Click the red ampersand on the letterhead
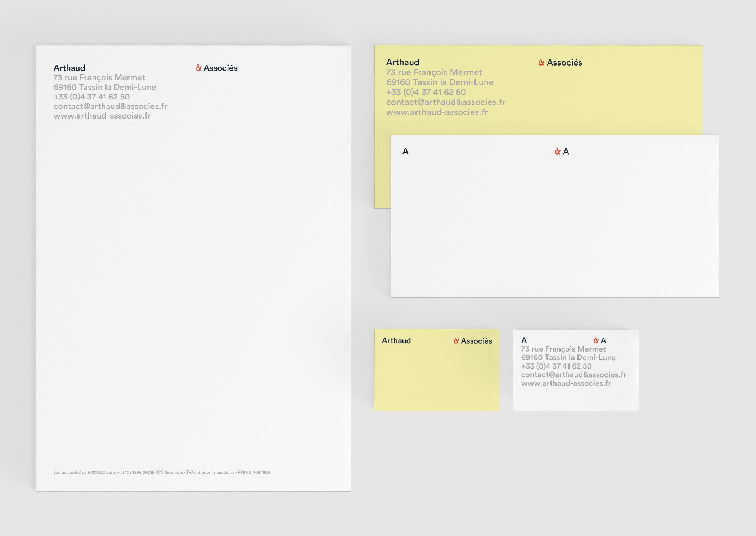Screen dimensions: 756x536 198,68
